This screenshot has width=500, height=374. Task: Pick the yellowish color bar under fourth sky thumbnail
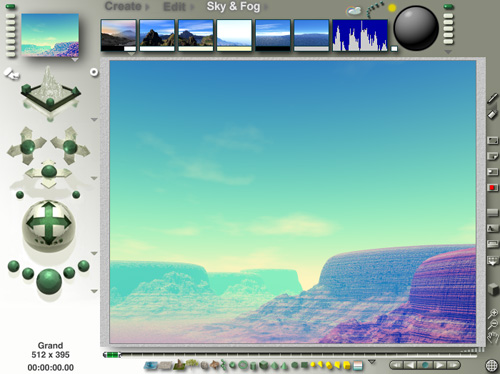click(x=234, y=49)
